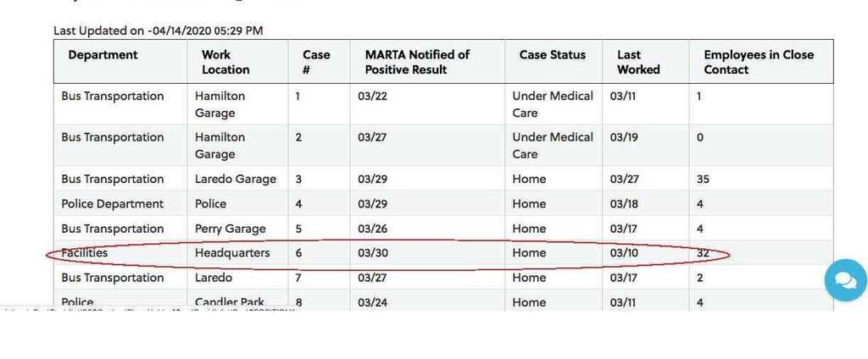The width and height of the screenshot is (868, 359).
Task: Select the 03/10 last worked date
Action: click(x=624, y=253)
